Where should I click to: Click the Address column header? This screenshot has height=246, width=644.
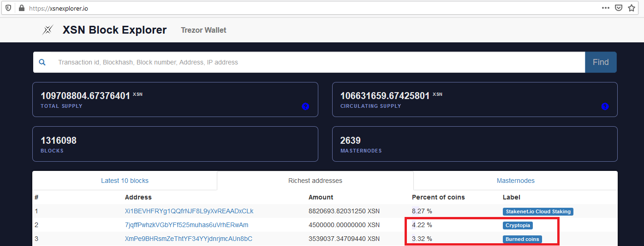pyautogui.click(x=138, y=197)
